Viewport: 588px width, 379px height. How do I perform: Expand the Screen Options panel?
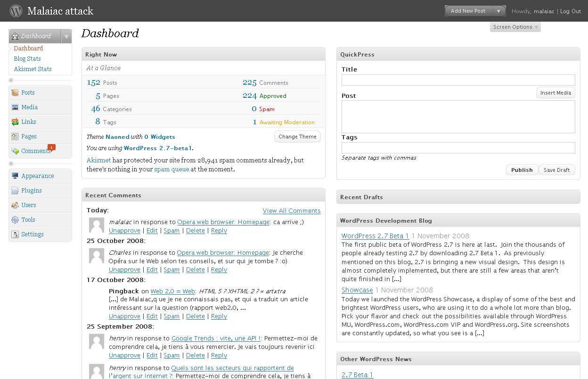pos(515,27)
